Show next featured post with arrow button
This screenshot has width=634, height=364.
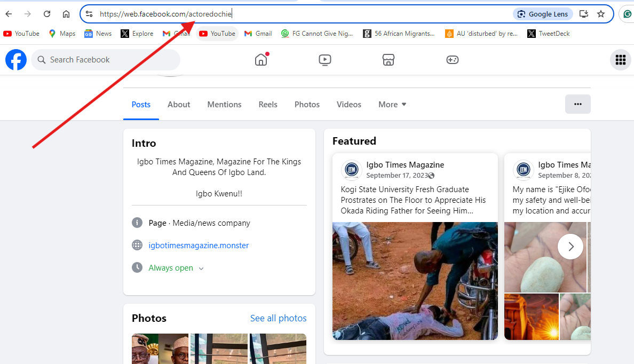[570, 246]
